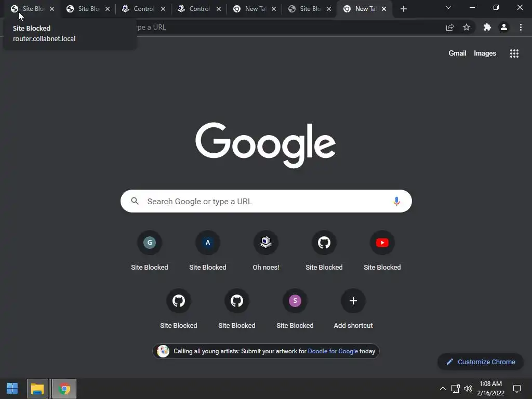Close the active New Tab at far right
This screenshot has width=532, height=399.
pos(384,9)
